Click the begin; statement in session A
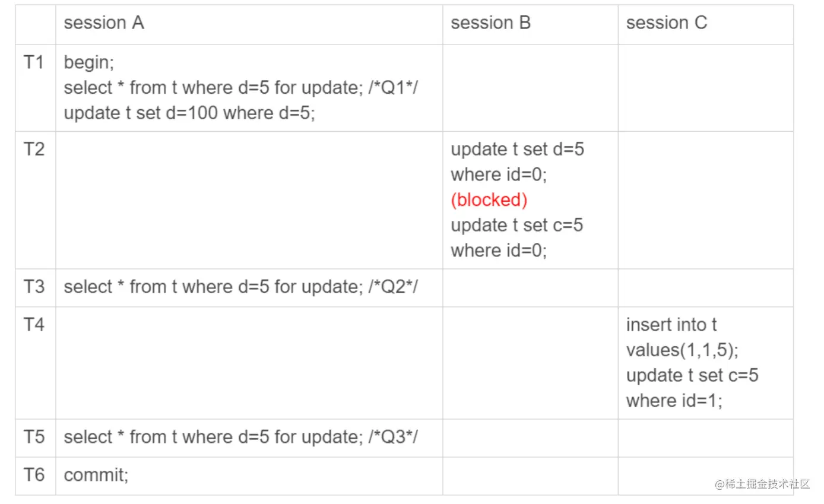The image size is (824, 504). (88, 62)
